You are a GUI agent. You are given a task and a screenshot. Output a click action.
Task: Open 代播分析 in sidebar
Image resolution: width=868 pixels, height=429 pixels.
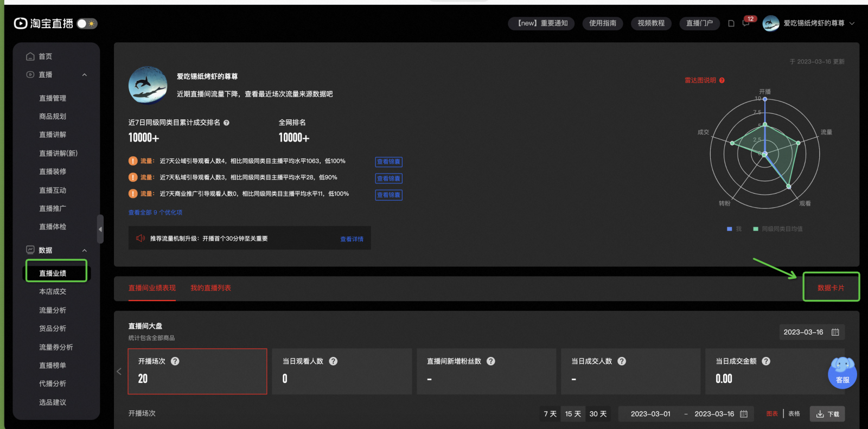pos(53,383)
